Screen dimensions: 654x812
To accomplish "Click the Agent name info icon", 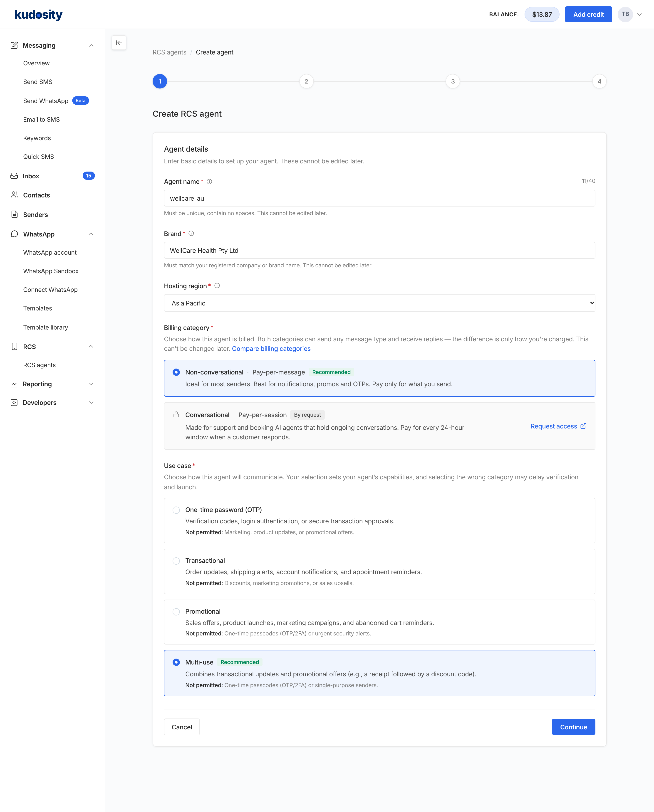I will 210,182.
